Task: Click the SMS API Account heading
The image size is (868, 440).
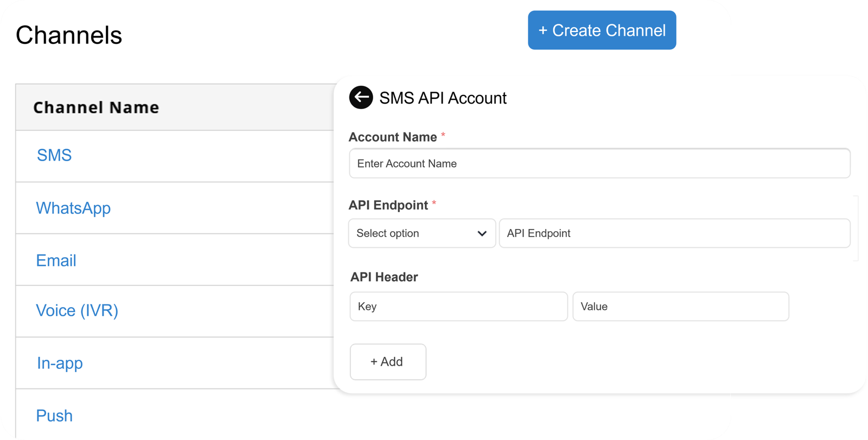Action: pos(443,98)
